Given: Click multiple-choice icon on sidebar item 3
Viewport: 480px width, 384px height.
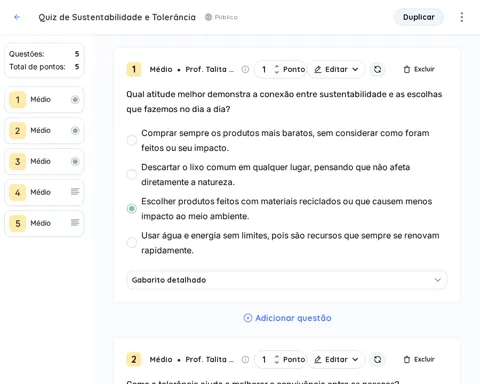Looking at the screenshot, I should 75,161.
